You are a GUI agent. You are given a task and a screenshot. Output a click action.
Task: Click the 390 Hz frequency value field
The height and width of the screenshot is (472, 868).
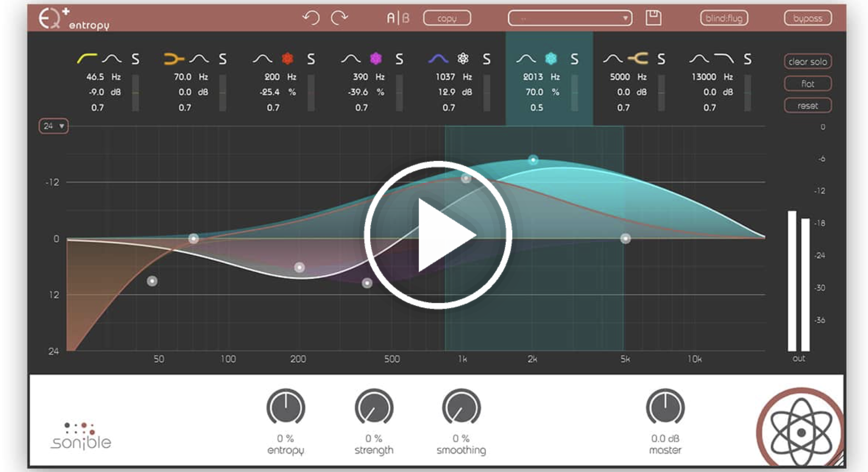click(x=361, y=77)
